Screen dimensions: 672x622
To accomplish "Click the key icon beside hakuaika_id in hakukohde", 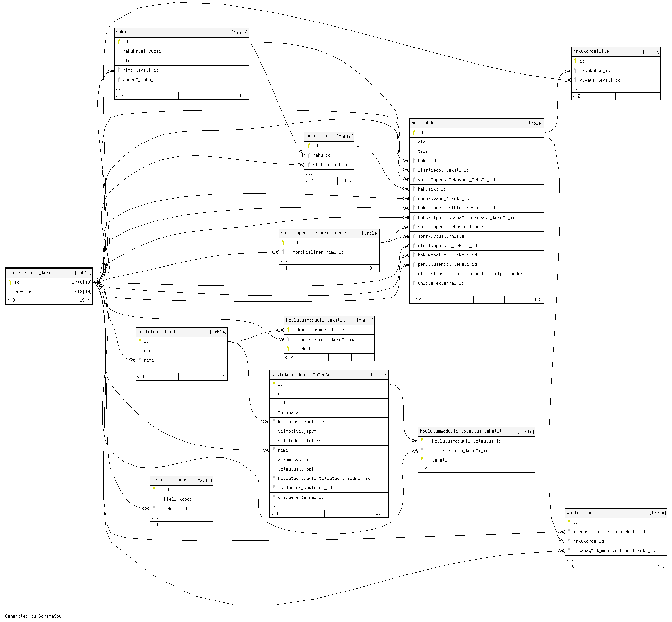I will pyautogui.click(x=414, y=189).
